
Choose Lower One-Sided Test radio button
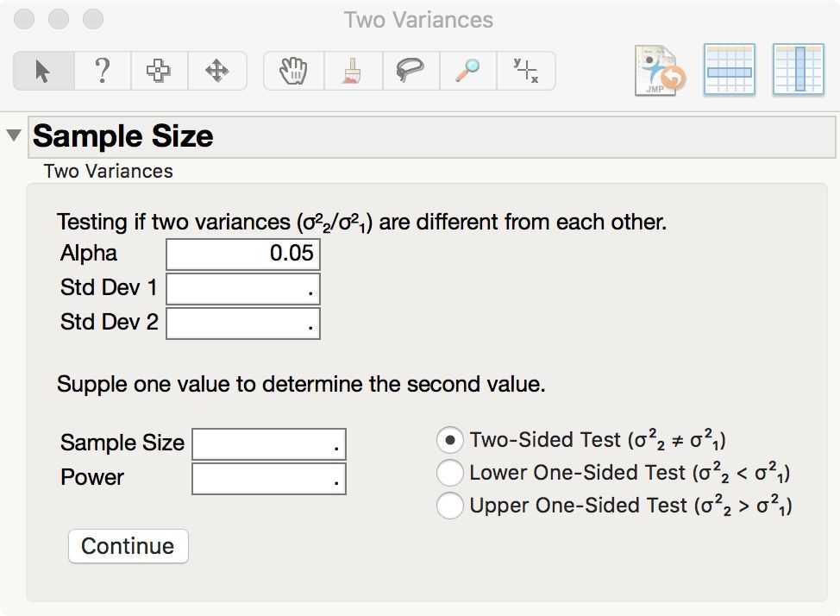[x=449, y=473]
